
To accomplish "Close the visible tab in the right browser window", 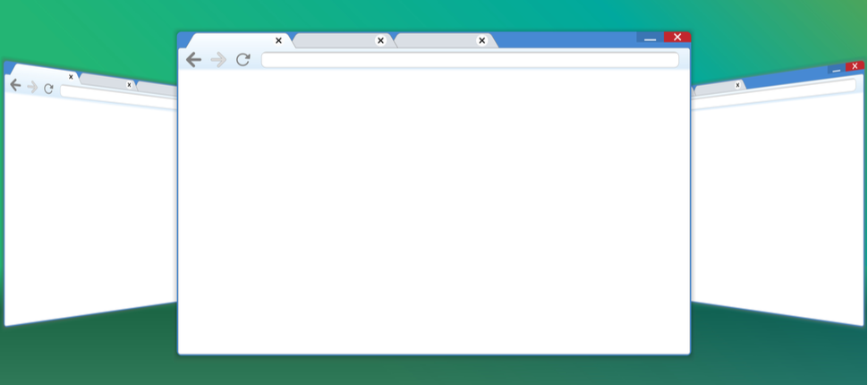I will (x=738, y=85).
